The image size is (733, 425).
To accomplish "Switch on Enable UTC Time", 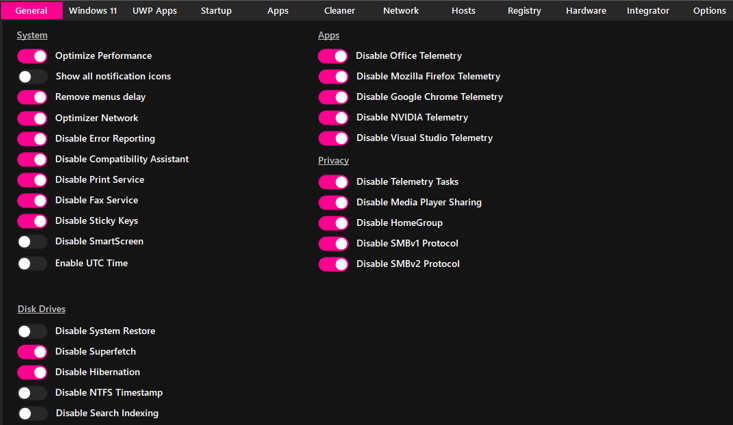I will [x=32, y=264].
